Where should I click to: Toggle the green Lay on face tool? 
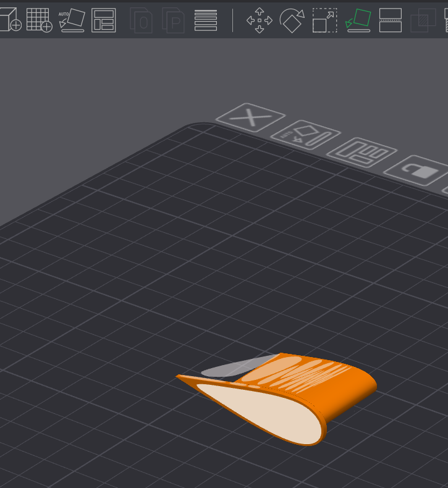click(358, 20)
